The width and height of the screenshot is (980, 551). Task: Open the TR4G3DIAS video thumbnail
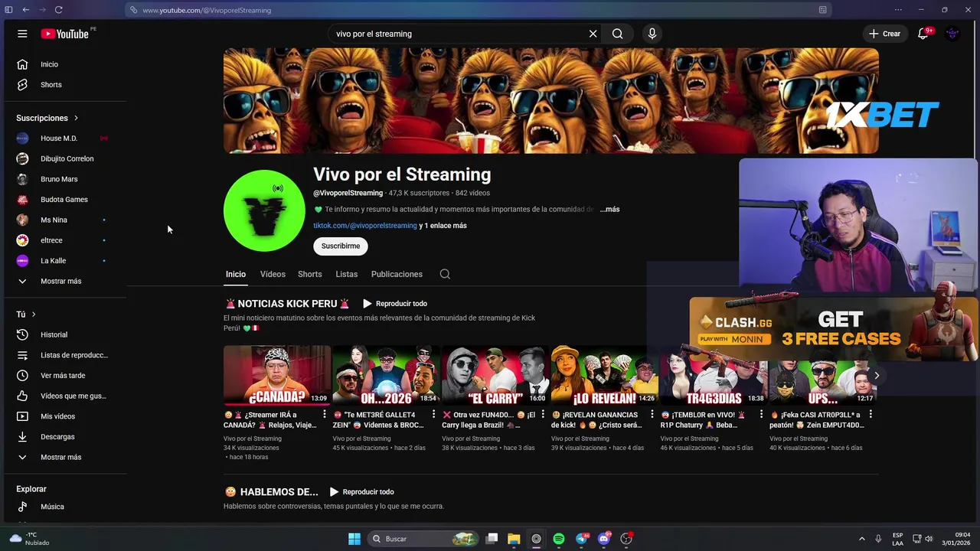pos(714,375)
